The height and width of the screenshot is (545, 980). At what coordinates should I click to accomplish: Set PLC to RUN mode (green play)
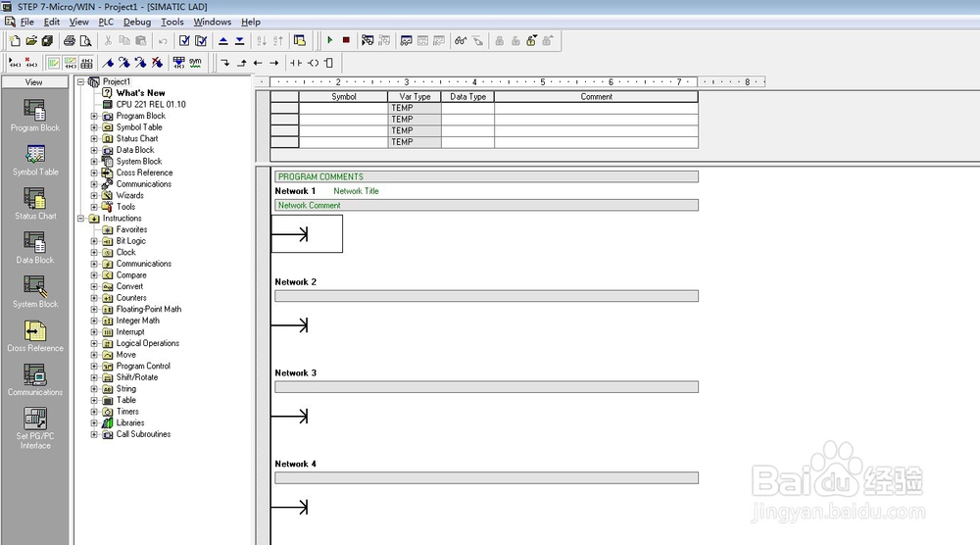tap(330, 40)
